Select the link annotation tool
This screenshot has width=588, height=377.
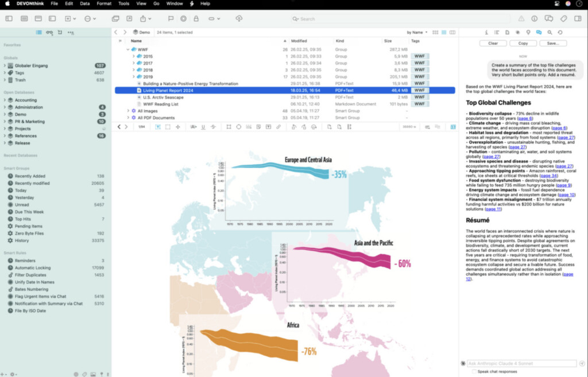click(x=278, y=127)
